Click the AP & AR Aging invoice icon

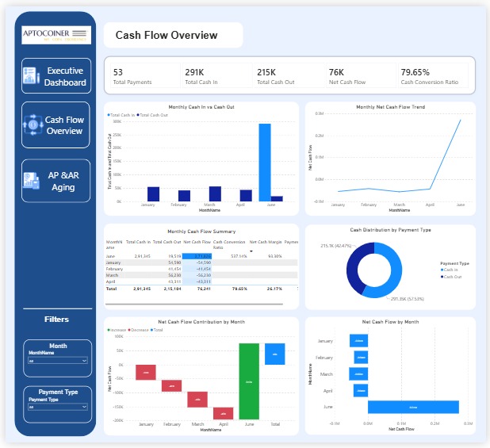pyautogui.click(x=31, y=181)
